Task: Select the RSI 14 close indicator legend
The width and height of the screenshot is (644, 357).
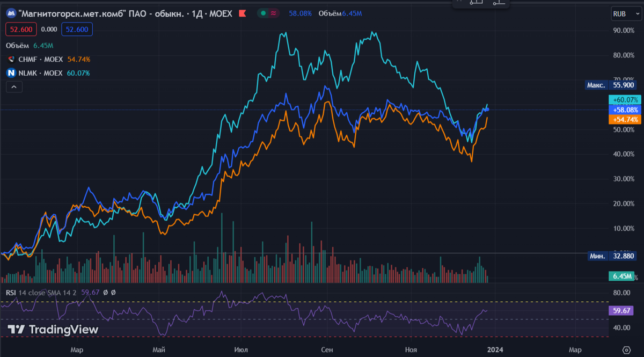Action: [x=41, y=293]
